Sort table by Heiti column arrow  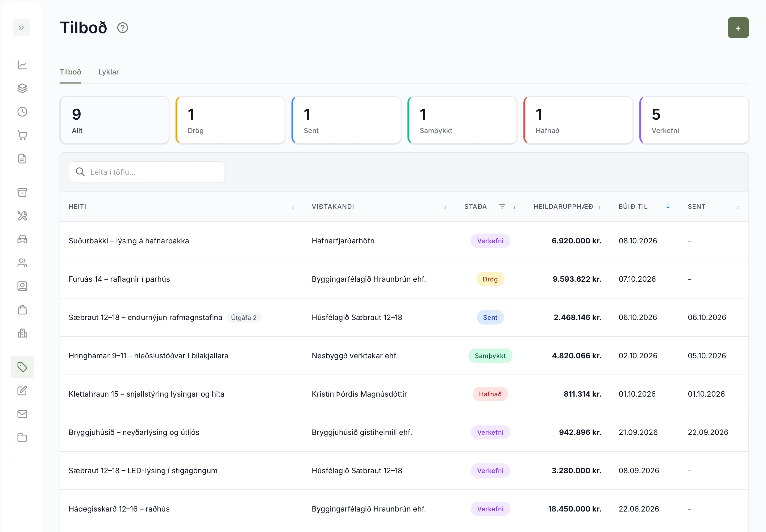293,207
